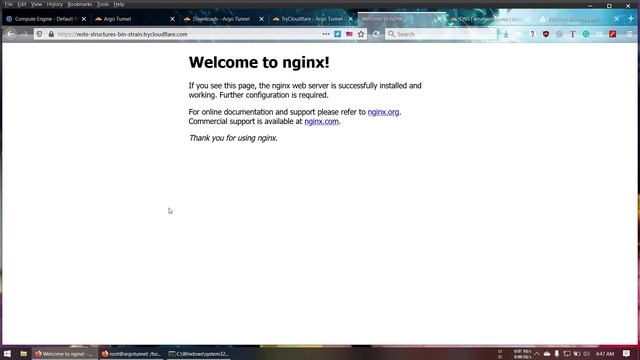Viewport: 640px width, 360px height.
Task: Open the History menu
Action: point(55,4)
